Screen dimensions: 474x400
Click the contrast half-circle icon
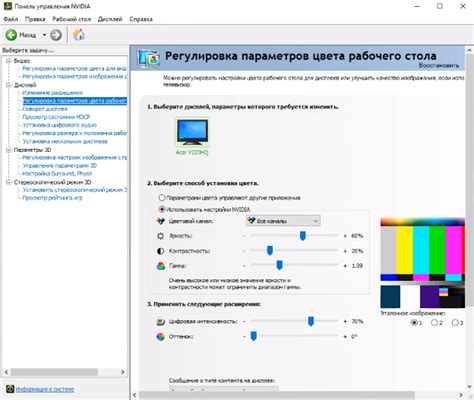161,251
